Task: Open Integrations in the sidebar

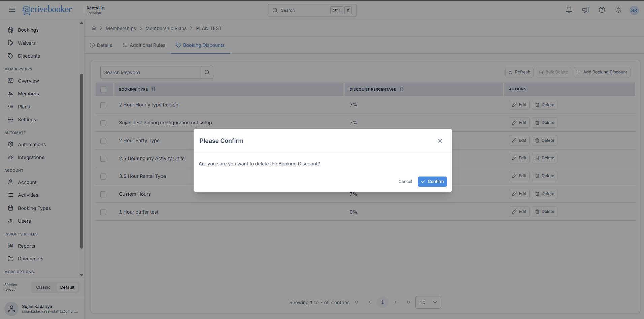Action: 31,157
